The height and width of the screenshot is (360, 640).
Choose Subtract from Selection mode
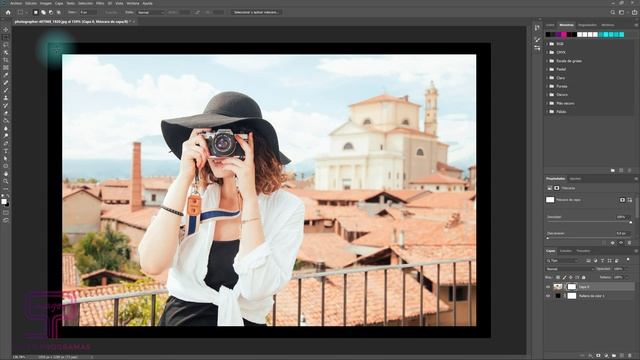click(51, 13)
